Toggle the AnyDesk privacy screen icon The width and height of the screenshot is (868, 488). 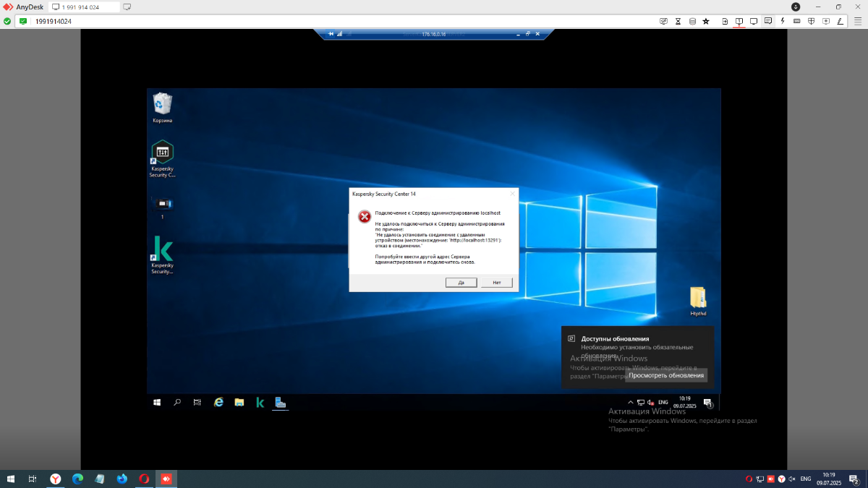[x=663, y=21]
